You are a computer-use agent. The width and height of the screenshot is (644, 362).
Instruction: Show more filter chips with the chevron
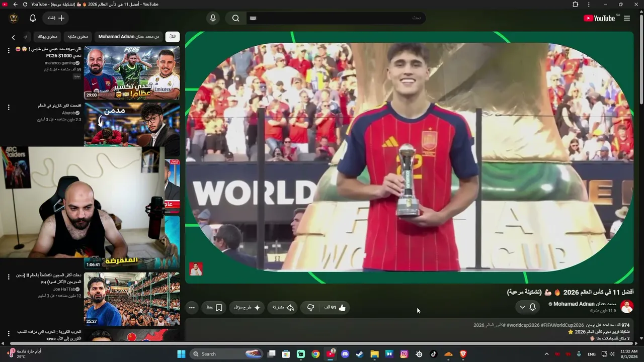[13, 37]
